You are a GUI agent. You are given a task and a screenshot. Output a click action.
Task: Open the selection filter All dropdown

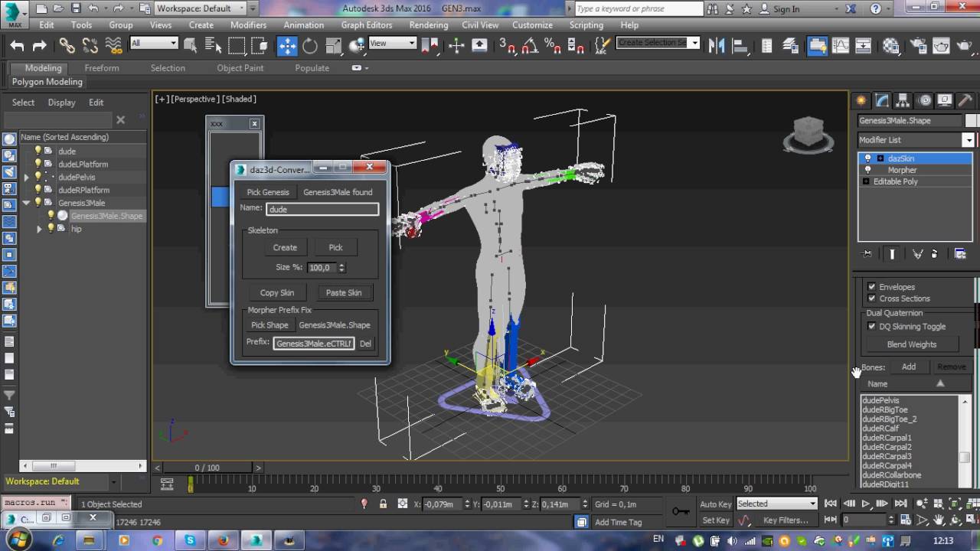click(154, 44)
